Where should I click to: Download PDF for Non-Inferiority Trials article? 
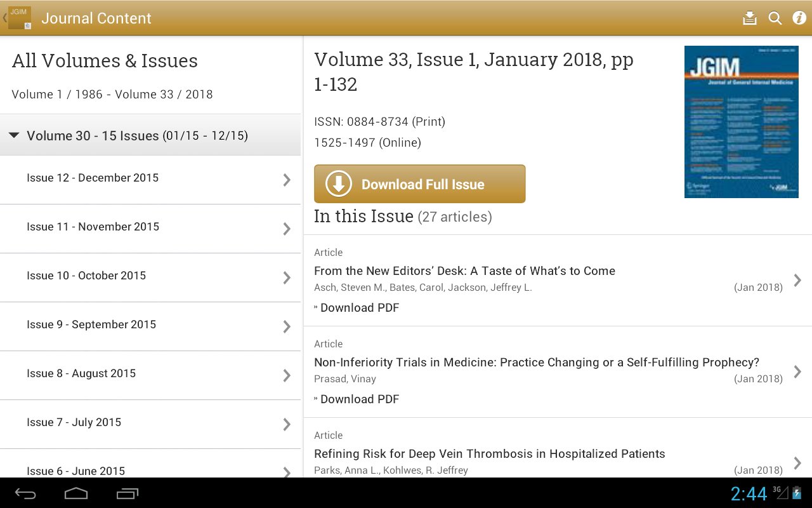pyautogui.click(x=359, y=399)
